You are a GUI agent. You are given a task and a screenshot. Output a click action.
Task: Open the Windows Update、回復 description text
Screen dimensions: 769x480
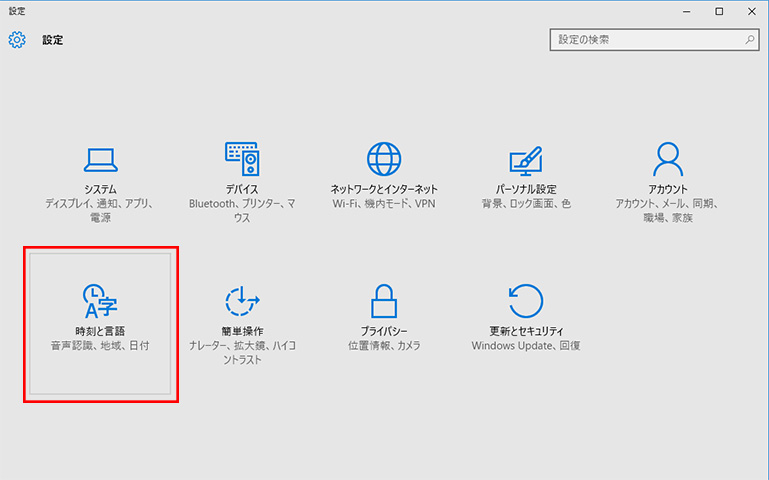pyautogui.click(x=526, y=346)
